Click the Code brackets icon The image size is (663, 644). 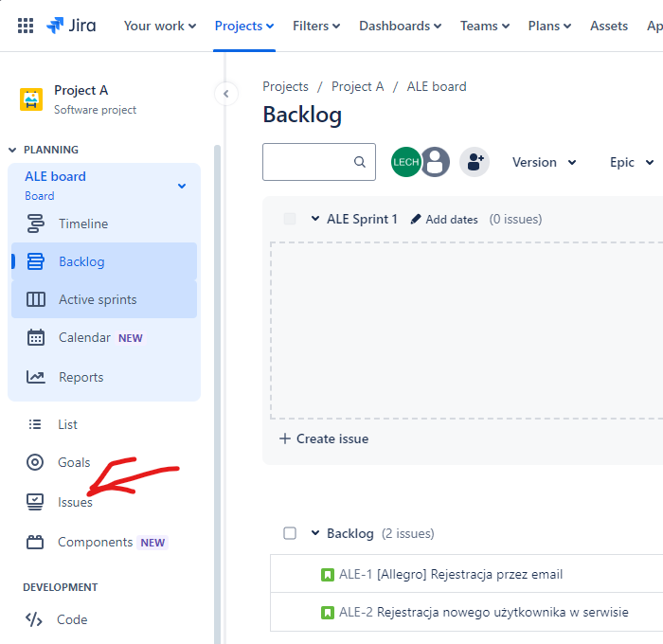[34, 619]
